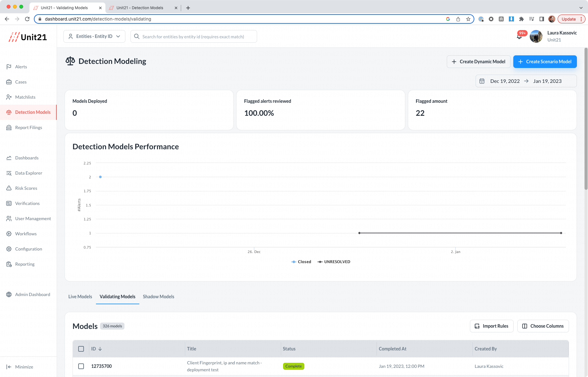Switch to the Shadow Models tab

coord(158,297)
